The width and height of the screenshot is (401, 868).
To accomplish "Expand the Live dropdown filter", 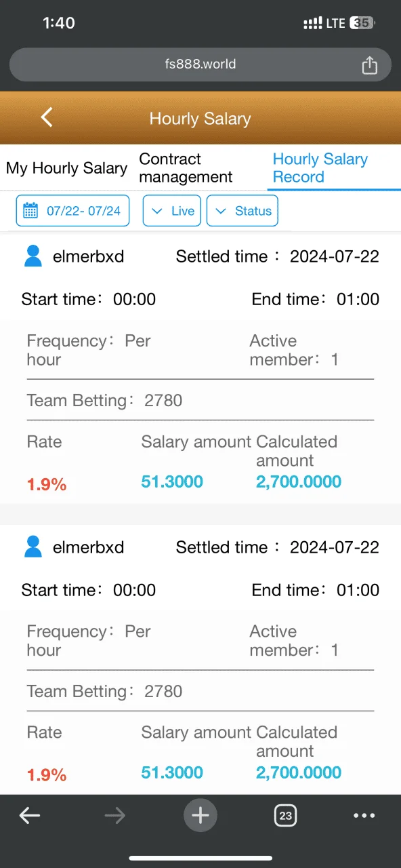I will (x=173, y=211).
